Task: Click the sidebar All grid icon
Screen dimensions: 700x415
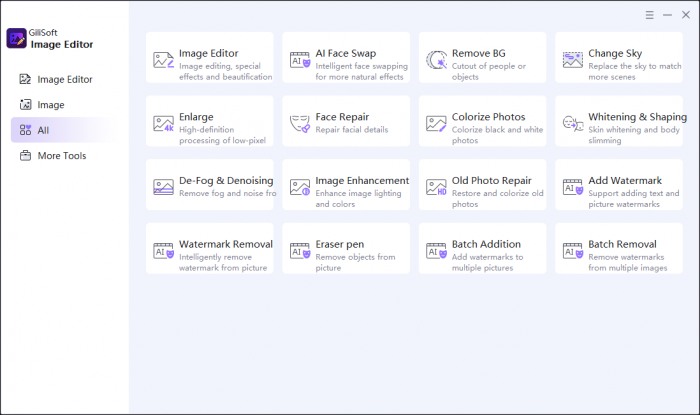Action: [x=25, y=130]
